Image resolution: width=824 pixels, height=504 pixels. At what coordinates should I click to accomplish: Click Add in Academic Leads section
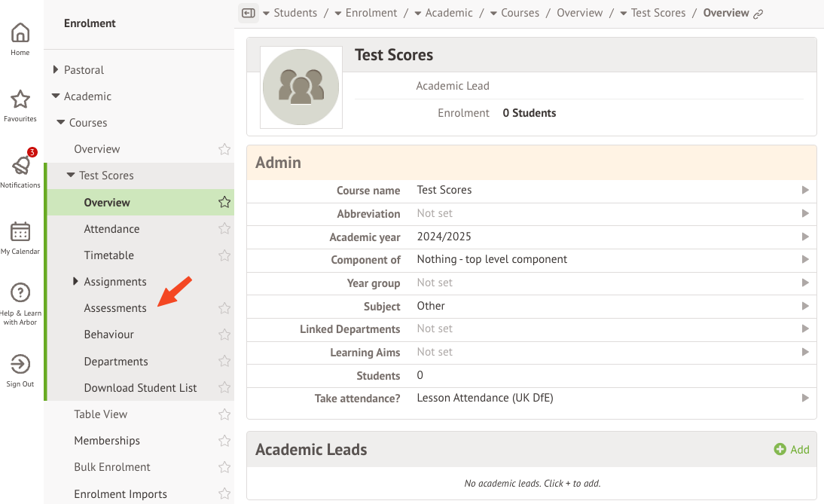pos(792,450)
